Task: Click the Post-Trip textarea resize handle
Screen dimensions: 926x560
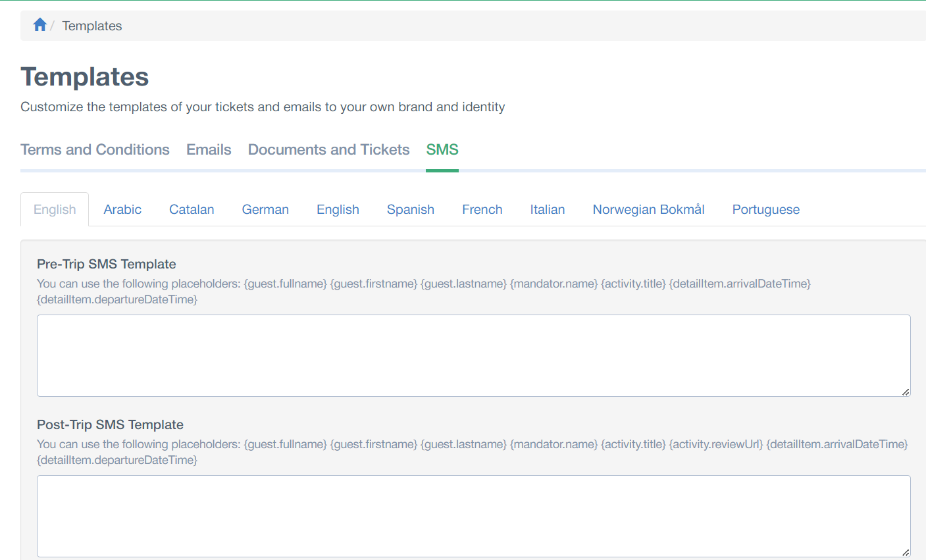Action: tap(906, 553)
